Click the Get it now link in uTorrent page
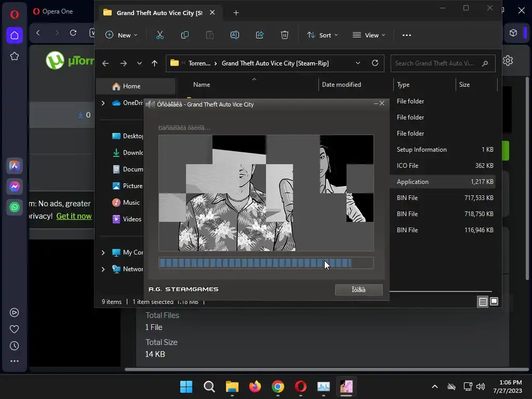 point(74,216)
